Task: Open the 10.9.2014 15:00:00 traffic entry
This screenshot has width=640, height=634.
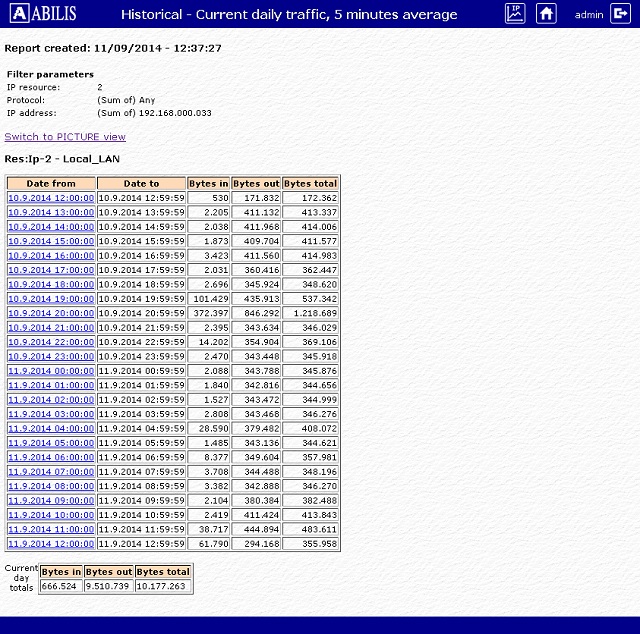Action: click(x=51, y=241)
